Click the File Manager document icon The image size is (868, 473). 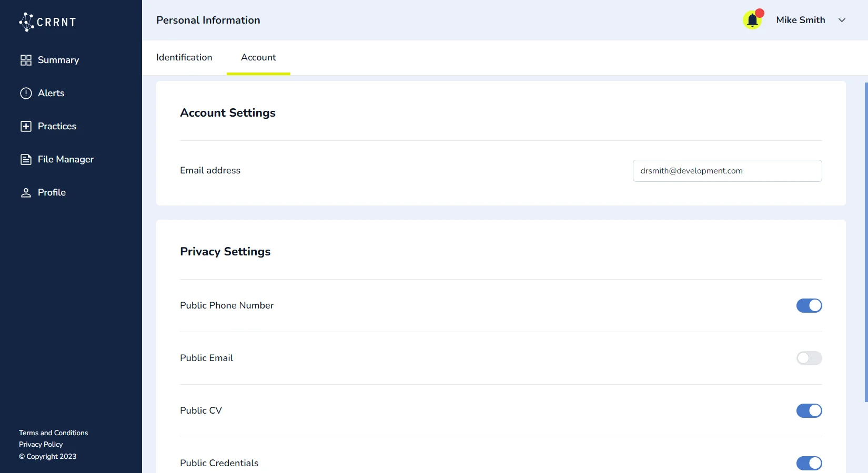point(26,159)
